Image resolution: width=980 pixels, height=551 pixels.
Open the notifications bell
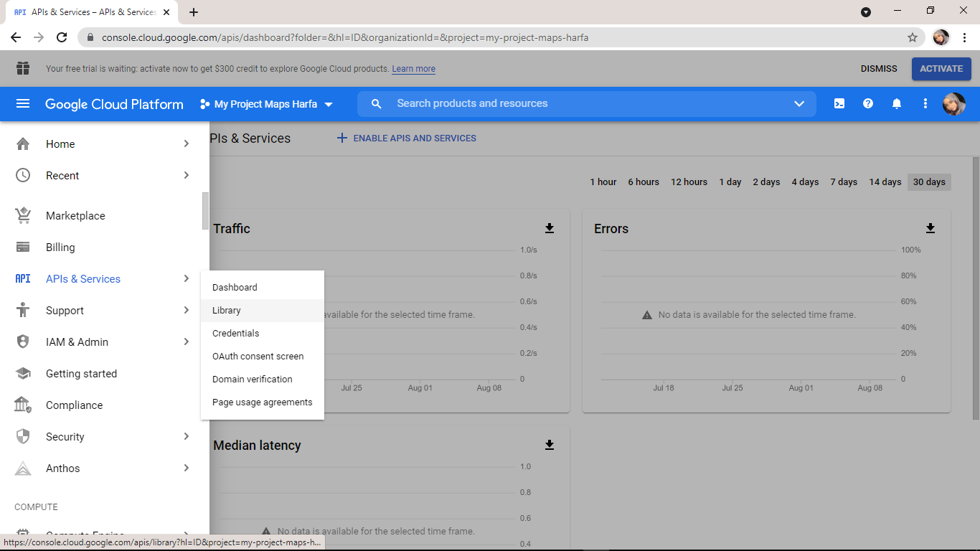coord(897,104)
